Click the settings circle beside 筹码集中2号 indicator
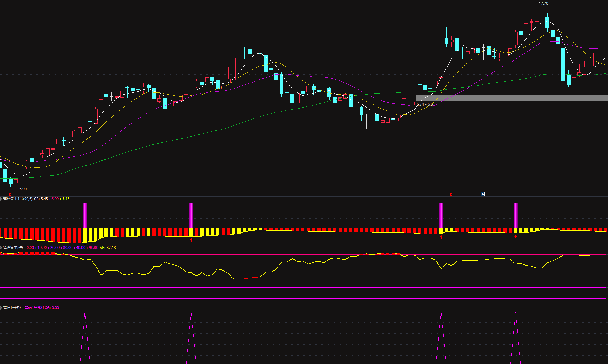Image resolution: width=608 pixels, height=364 pixels. 1,248
